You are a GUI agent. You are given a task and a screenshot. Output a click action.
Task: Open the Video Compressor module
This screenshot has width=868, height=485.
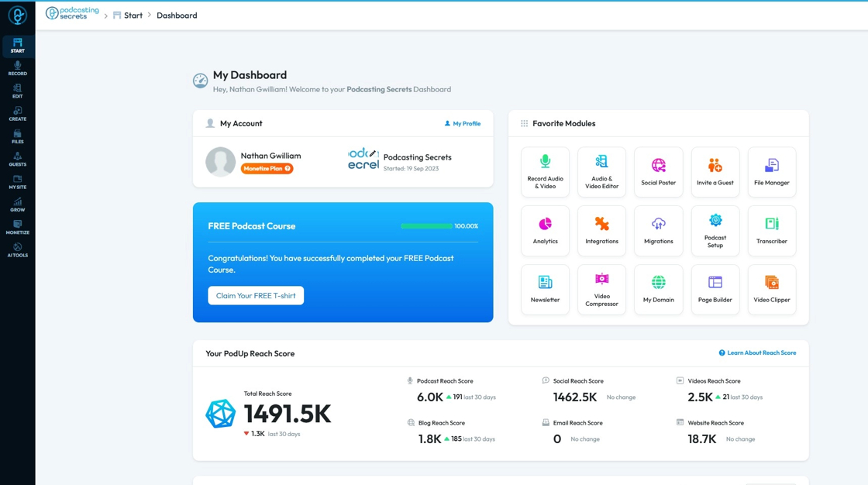(x=601, y=290)
